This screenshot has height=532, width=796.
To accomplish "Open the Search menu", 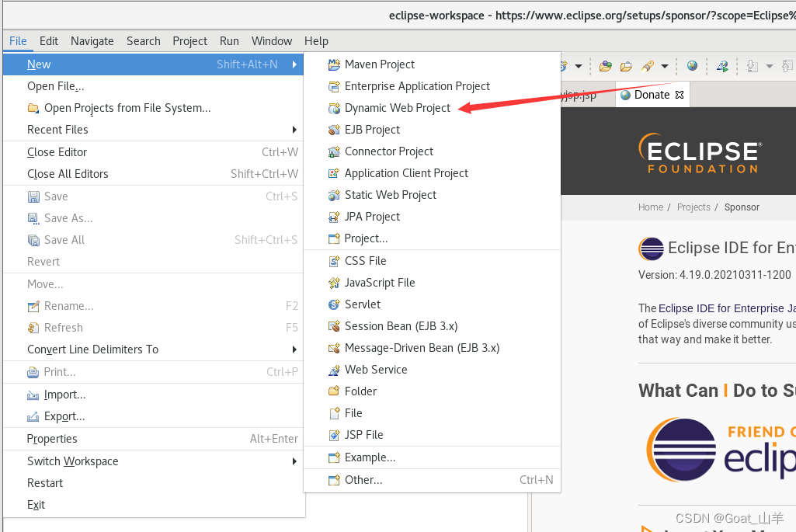I will pyautogui.click(x=143, y=41).
